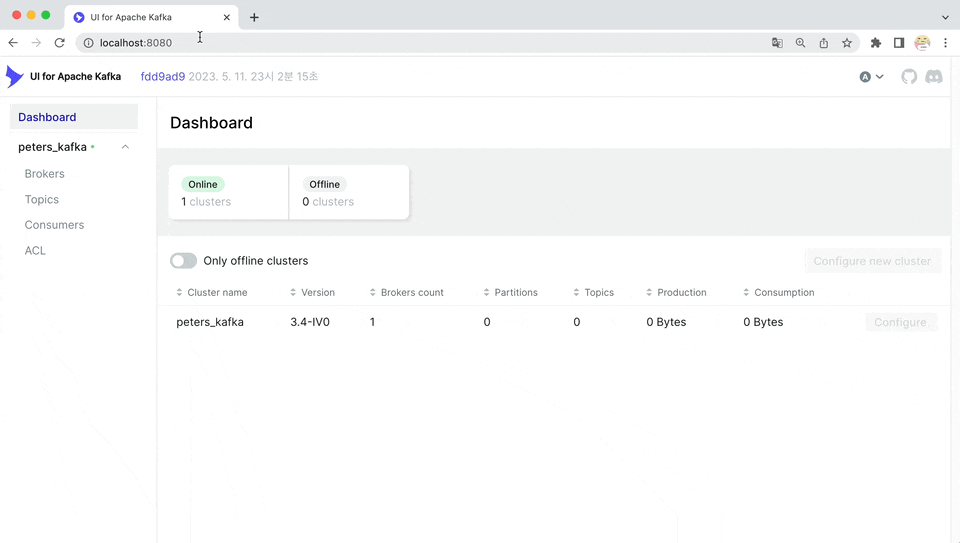Click the share page icon

point(823,43)
